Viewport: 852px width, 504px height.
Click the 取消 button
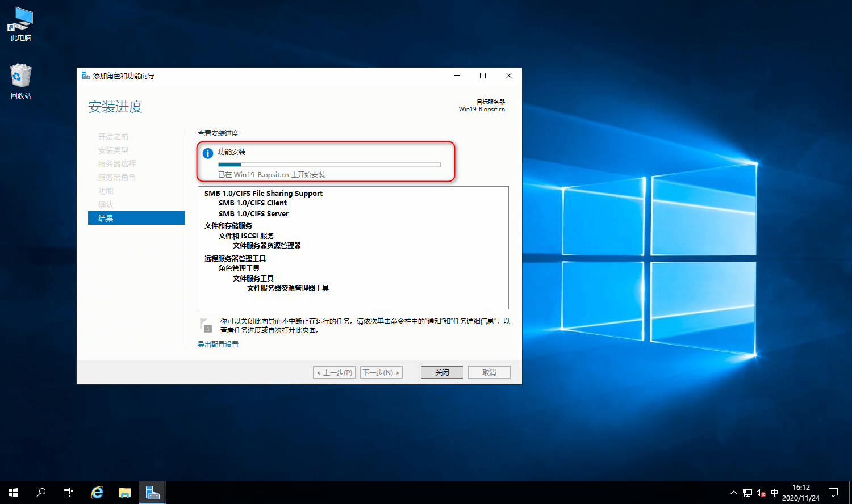(489, 372)
